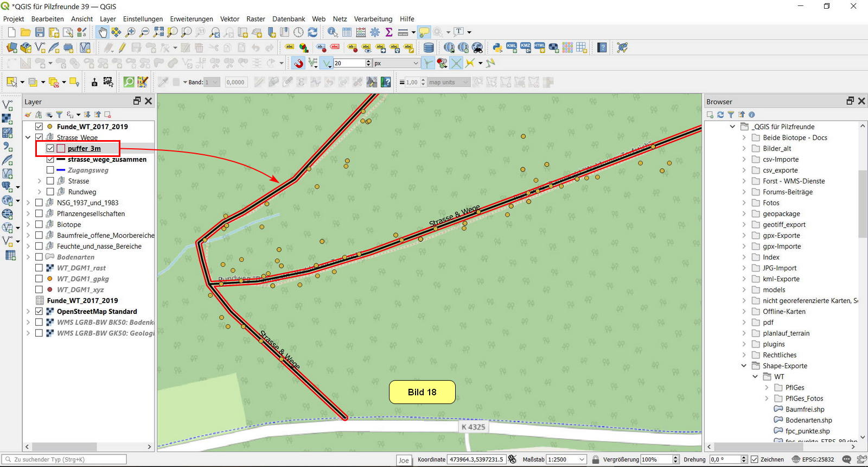Open the Python console icon
Viewport: 868px width, 467px height.
click(x=497, y=48)
